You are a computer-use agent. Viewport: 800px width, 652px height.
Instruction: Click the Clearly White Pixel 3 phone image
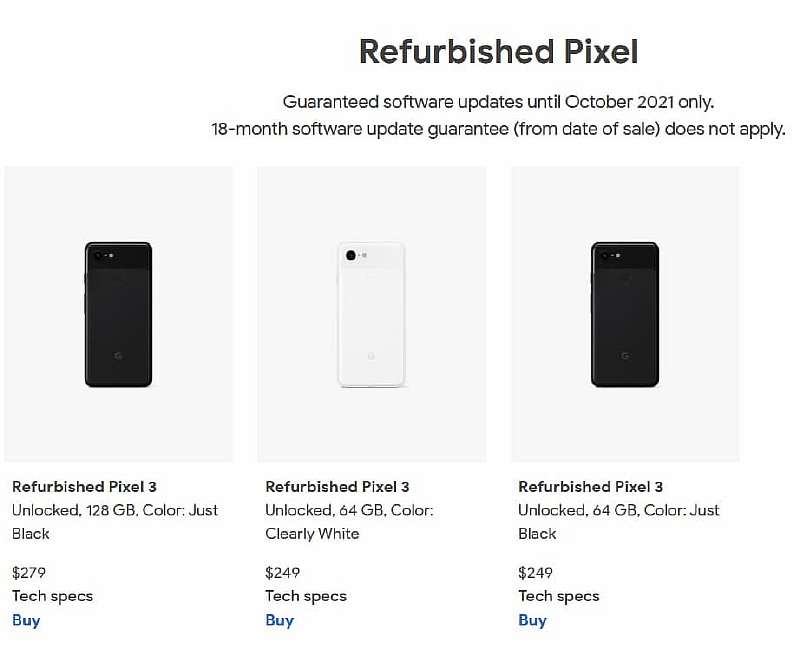pos(371,314)
